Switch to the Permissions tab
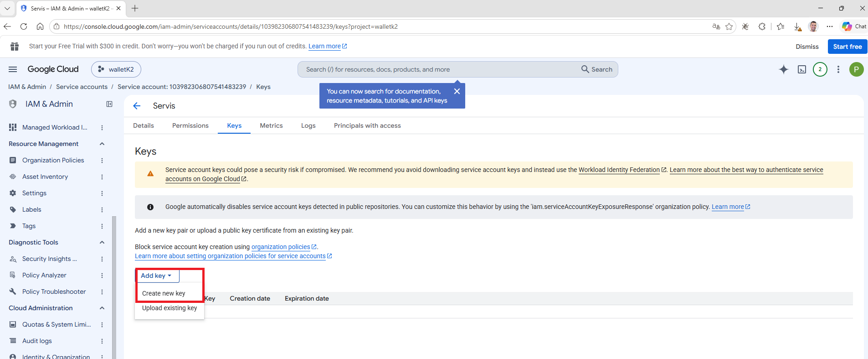This screenshot has width=868, height=359. (190, 125)
